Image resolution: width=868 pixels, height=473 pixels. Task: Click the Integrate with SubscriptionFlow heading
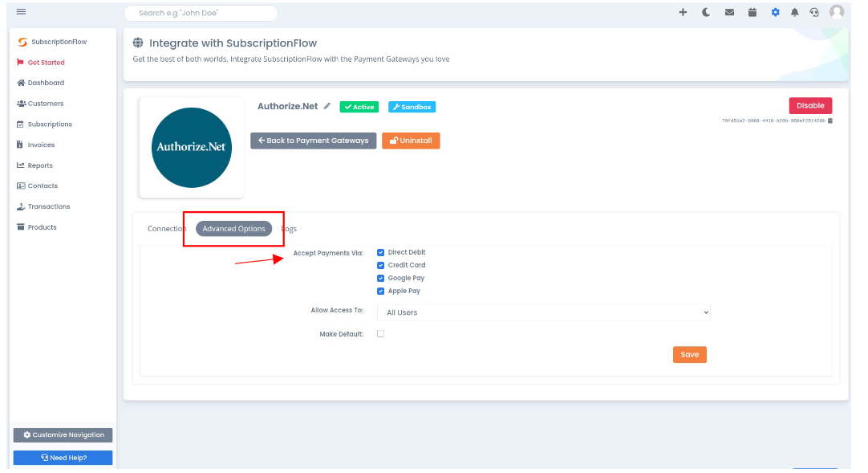pos(233,43)
